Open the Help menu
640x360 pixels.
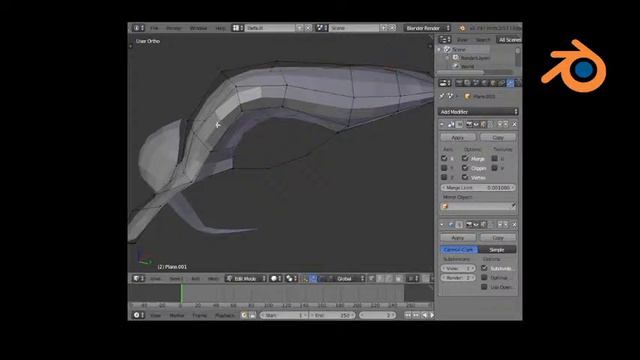[220, 28]
